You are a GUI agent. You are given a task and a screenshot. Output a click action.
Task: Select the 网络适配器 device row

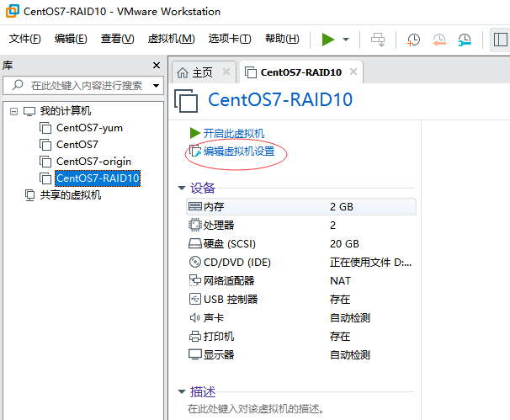click(300, 281)
